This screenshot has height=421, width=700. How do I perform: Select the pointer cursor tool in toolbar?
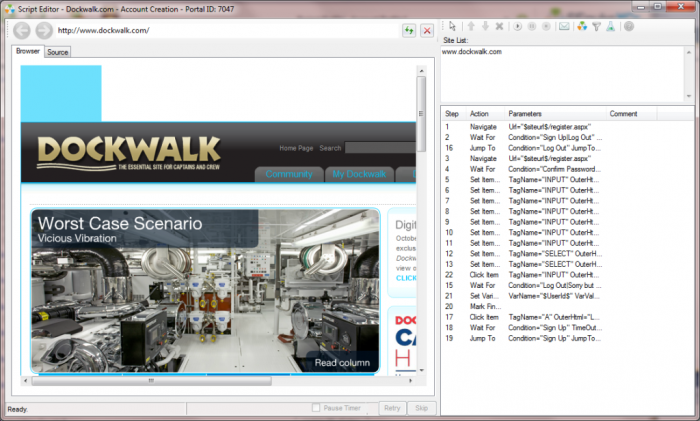pos(452,26)
